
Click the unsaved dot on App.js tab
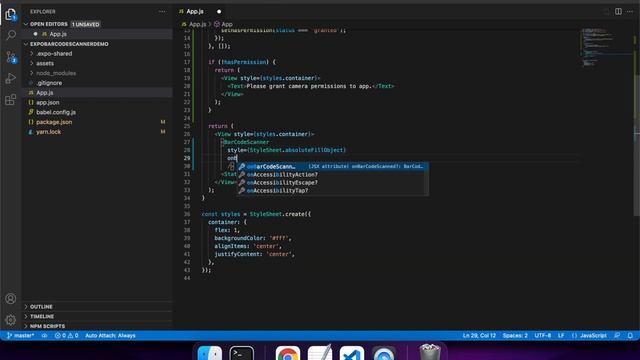click(x=219, y=11)
